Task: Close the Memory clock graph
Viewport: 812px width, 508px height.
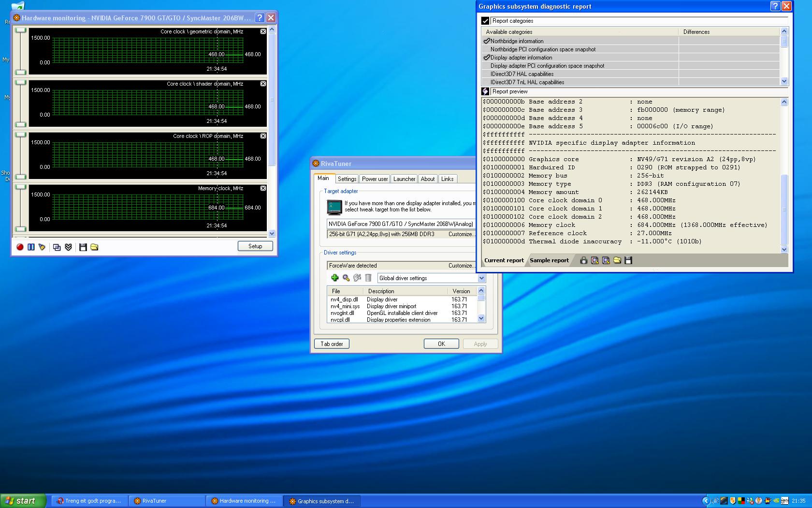Action: [x=263, y=188]
